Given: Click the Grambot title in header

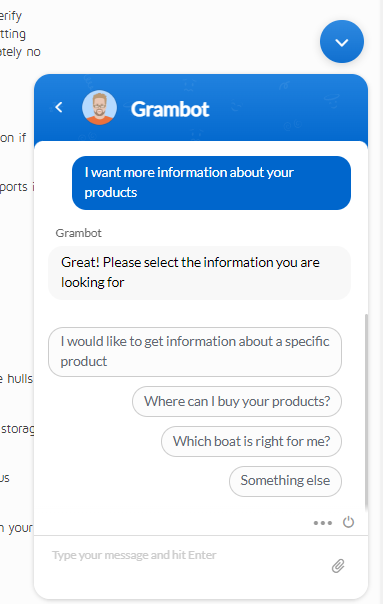Looking at the screenshot, I should tap(170, 109).
